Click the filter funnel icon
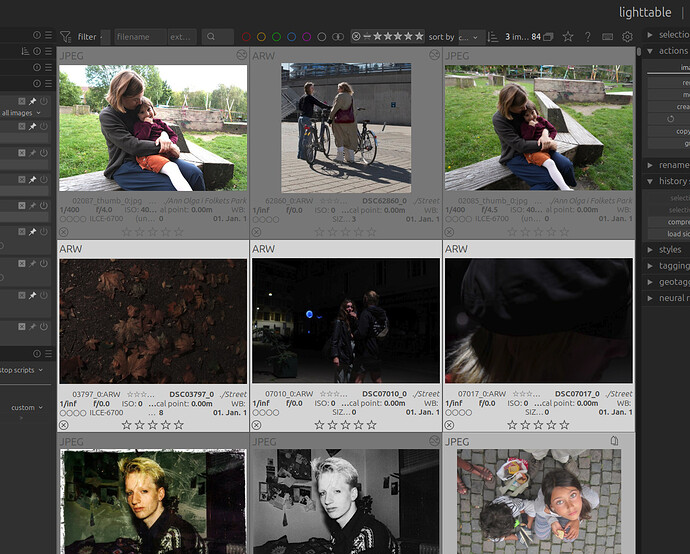The height and width of the screenshot is (554, 690). click(x=66, y=37)
